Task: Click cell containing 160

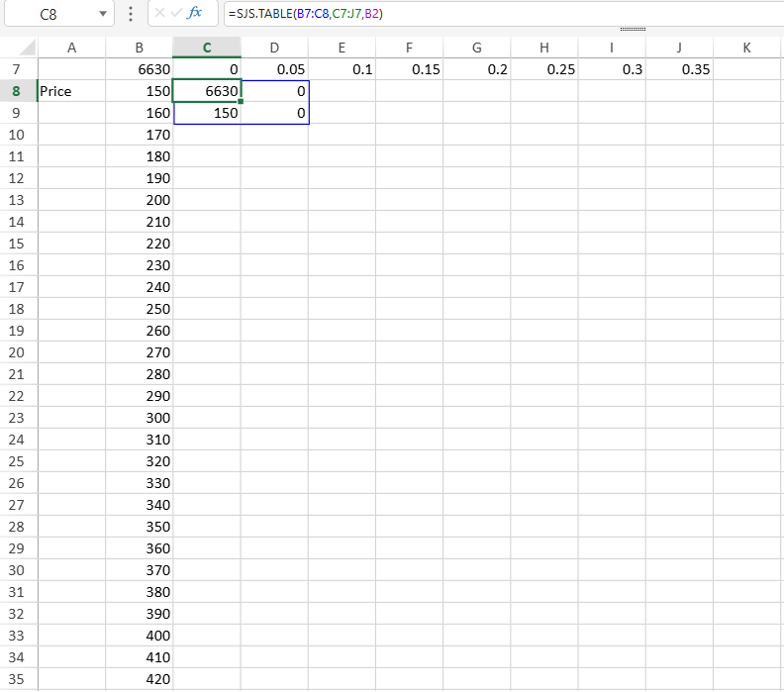Action: point(139,113)
